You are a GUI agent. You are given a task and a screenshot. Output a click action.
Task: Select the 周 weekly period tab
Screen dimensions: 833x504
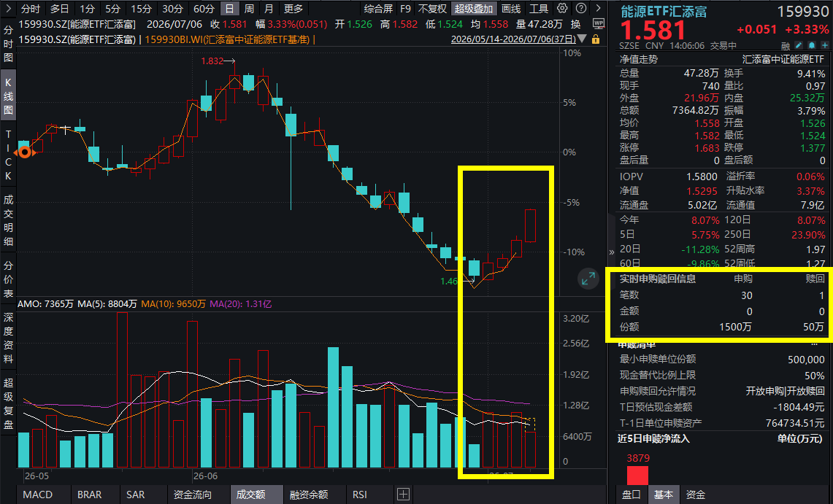(249, 9)
